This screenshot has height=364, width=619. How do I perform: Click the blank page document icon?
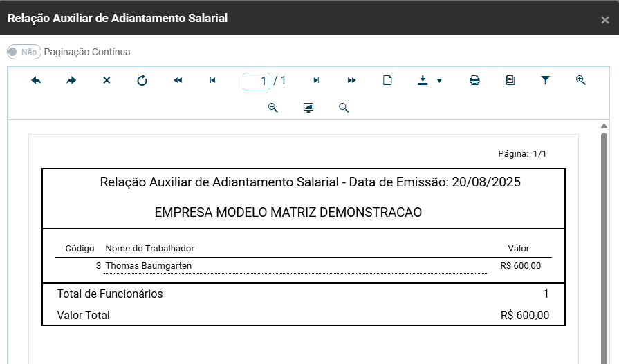click(387, 81)
